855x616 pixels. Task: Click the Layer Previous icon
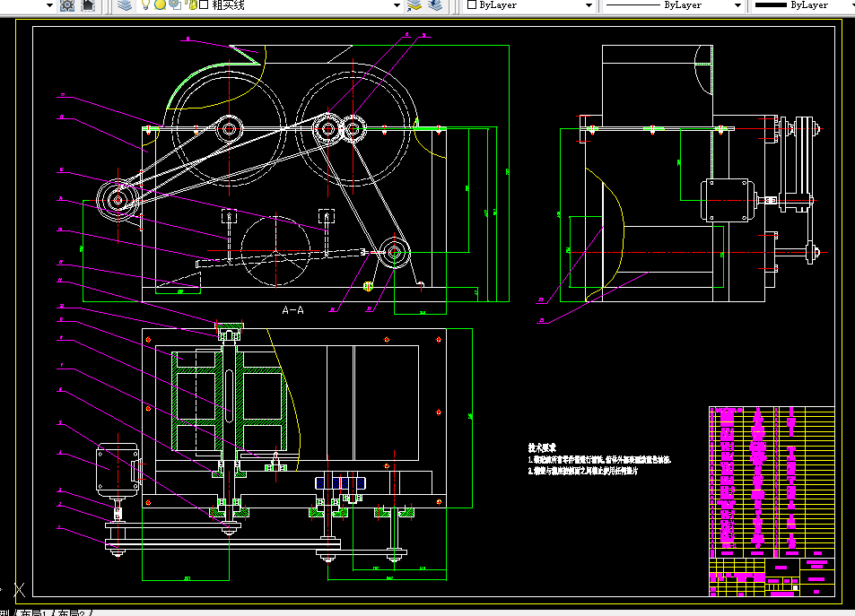pyautogui.click(x=434, y=5)
